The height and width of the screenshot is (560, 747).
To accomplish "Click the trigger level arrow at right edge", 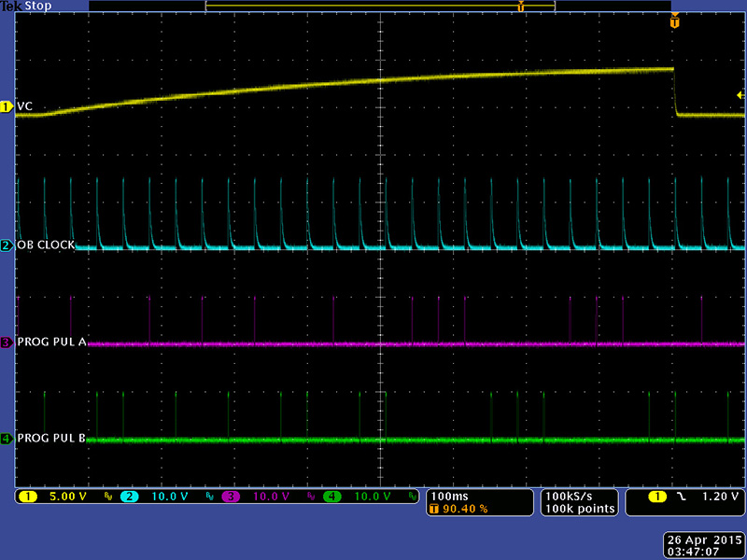I will (740, 94).
